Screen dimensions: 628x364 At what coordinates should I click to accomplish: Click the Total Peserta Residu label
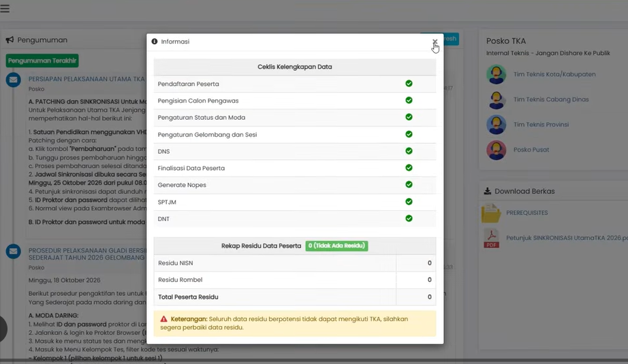point(188,297)
